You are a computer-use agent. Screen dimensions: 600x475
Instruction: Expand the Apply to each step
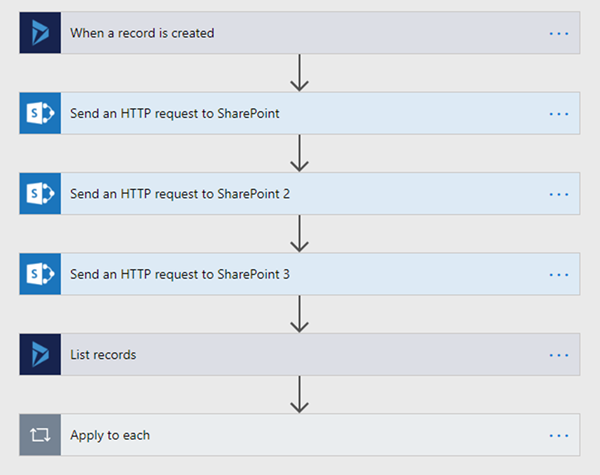tap(110, 435)
